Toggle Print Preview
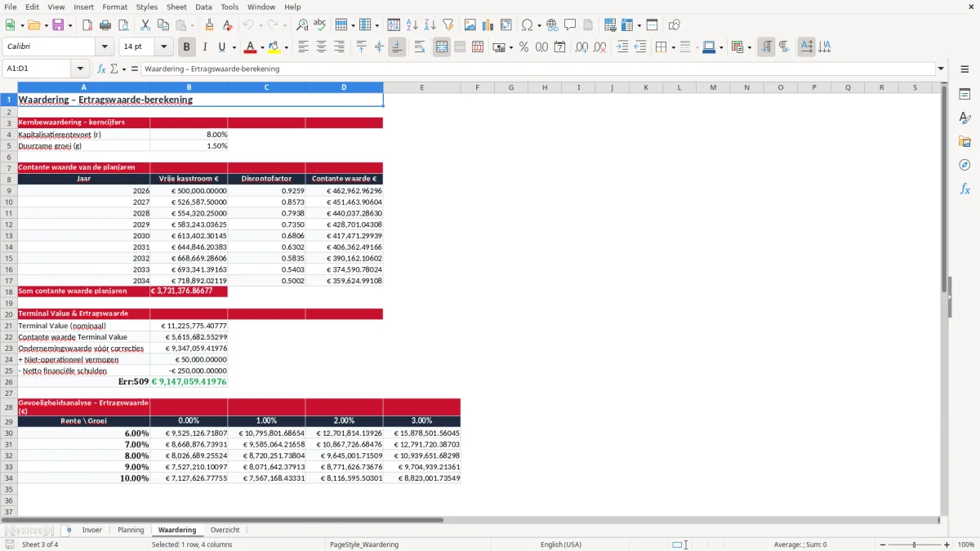The height and width of the screenshot is (551, 980). click(x=122, y=25)
